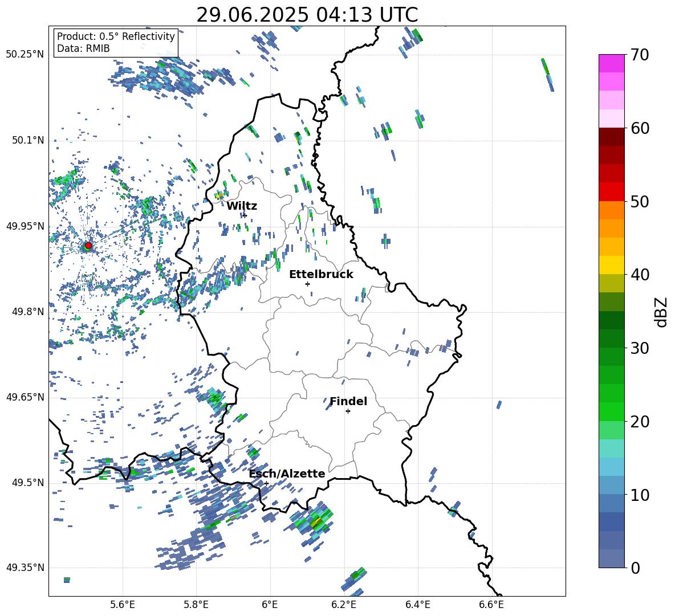Click the 30 label on the colorbar
This screenshot has height=616, width=675.
point(640,348)
